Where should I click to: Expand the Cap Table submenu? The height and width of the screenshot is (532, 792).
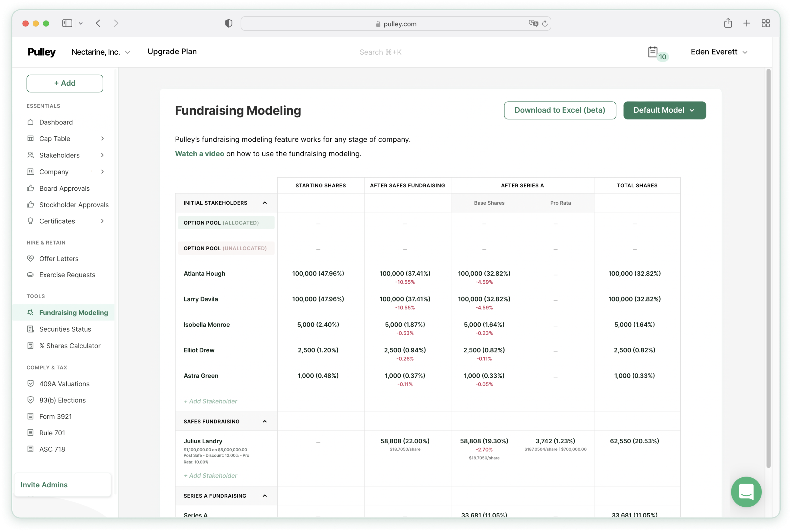[x=102, y=138]
